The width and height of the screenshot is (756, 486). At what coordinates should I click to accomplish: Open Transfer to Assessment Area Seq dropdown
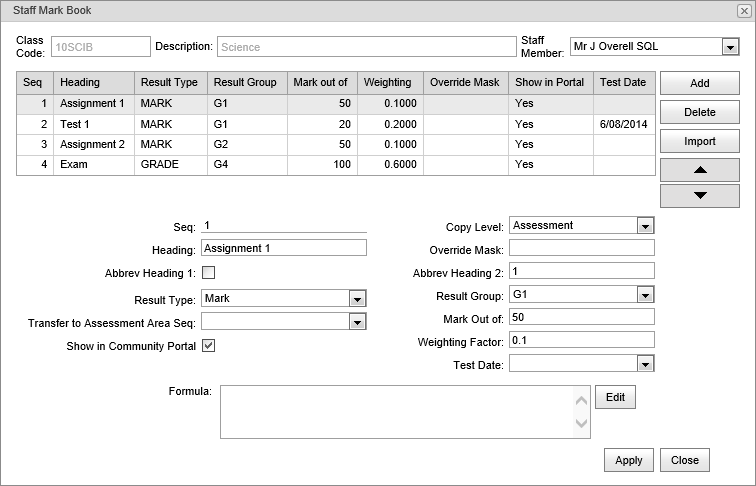tap(357, 322)
